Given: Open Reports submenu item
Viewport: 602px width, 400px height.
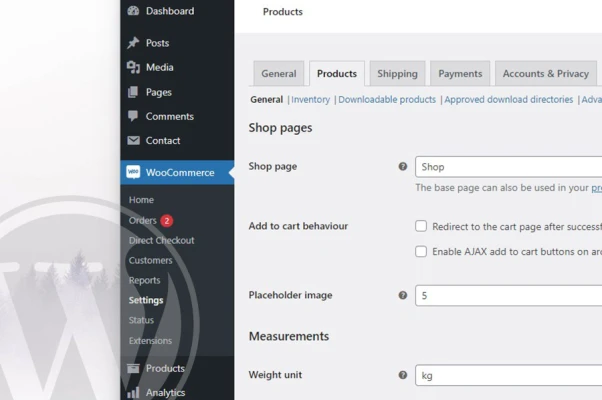Looking at the screenshot, I should pos(144,280).
